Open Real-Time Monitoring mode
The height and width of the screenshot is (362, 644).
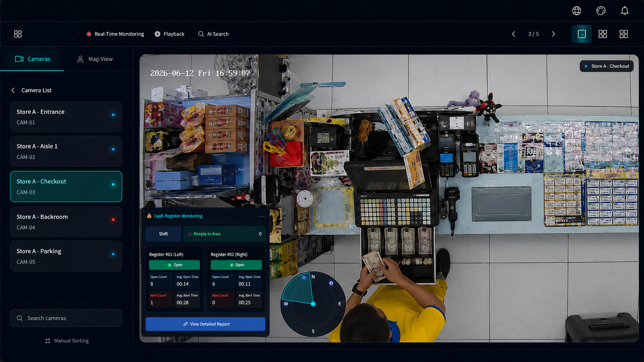coord(115,34)
